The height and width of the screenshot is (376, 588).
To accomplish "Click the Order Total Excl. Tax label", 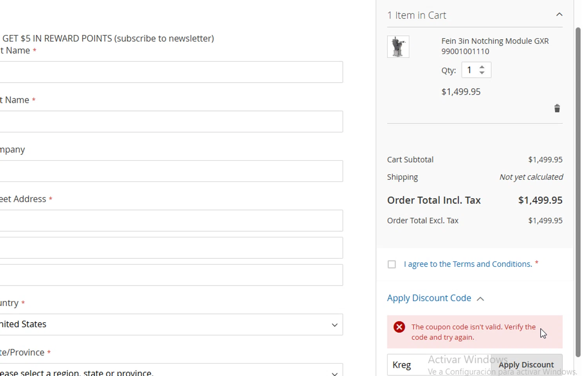I will point(423,221).
